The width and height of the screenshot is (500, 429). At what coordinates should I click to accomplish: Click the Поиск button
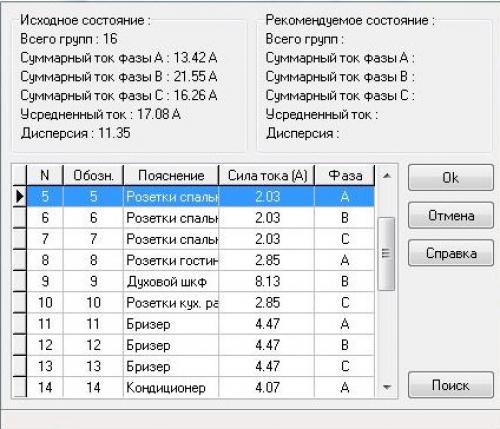click(x=451, y=385)
